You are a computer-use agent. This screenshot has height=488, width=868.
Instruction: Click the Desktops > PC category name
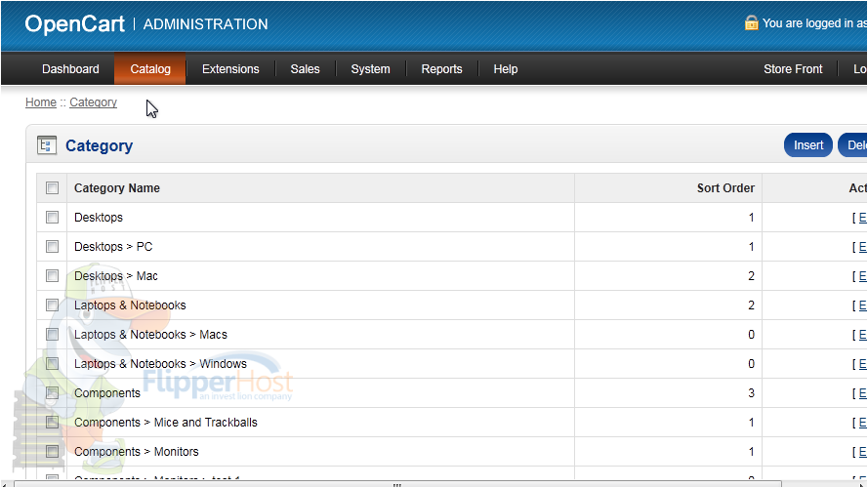coord(113,247)
